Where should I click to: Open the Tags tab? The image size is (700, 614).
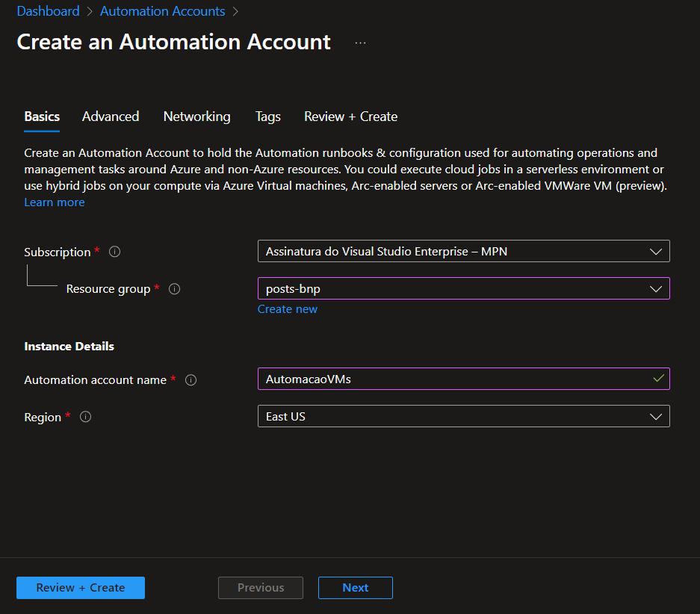click(267, 117)
